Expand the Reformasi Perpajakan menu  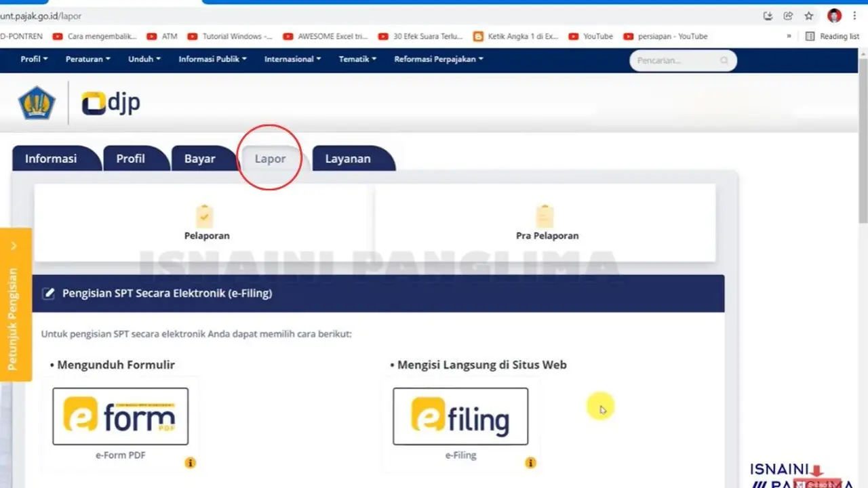438,59
